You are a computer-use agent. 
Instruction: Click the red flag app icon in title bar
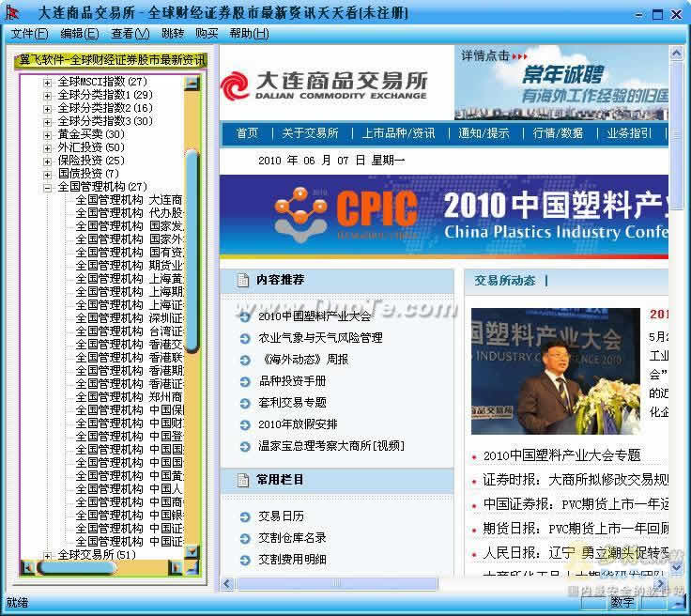[12, 13]
